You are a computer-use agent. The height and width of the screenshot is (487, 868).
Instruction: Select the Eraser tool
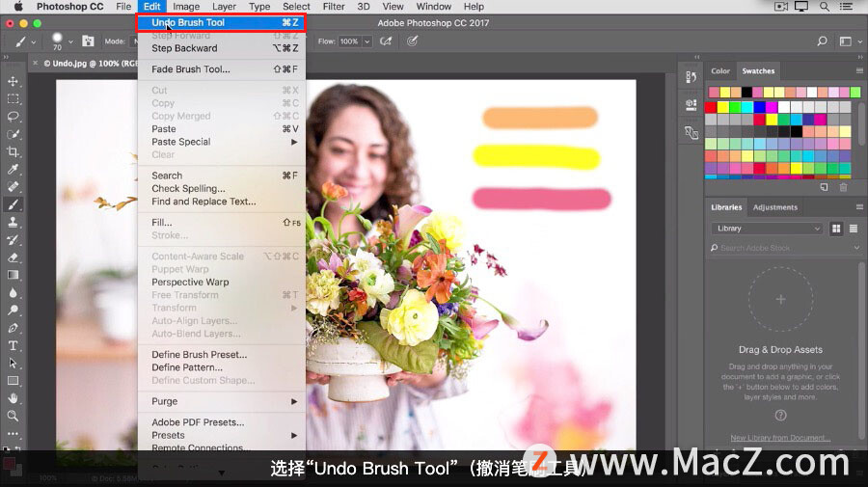coord(13,257)
